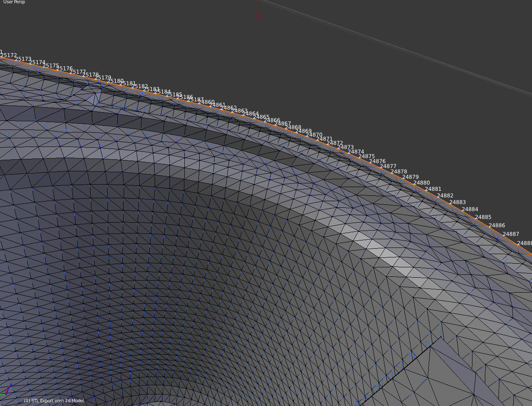This screenshot has width=532, height=406.
Task: Select vertex index label 25172
Action: [x=9, y=55]
